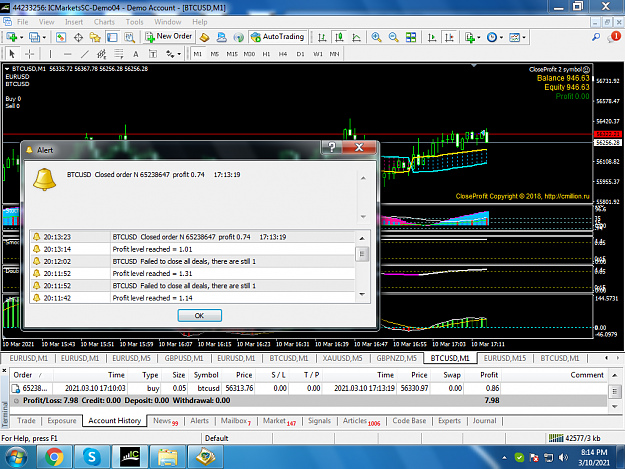The width and height of the screenshot is (625, 469).
Task: Open chat notifications bubble with badge
Action: click(x=613, y=37)
